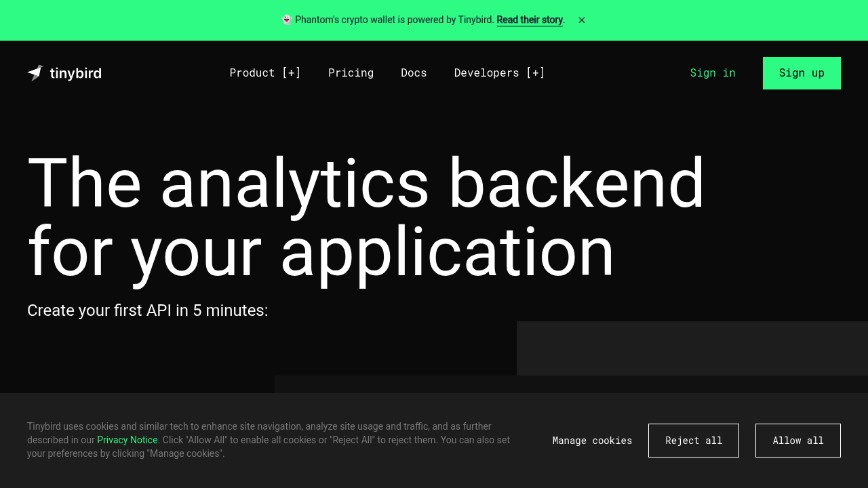Click the lighter gray panel below the heading
868x488 pixels.
tap(692, 348)
